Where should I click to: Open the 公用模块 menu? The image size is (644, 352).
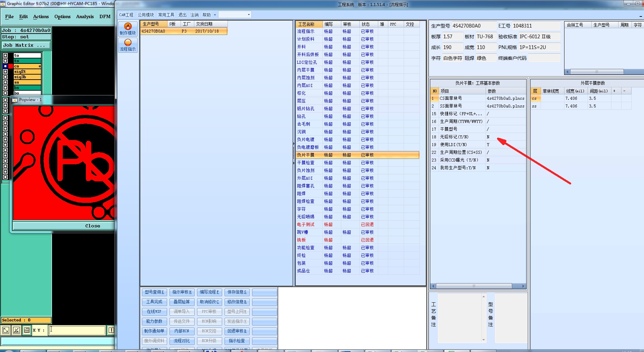(x=146, y=15)
